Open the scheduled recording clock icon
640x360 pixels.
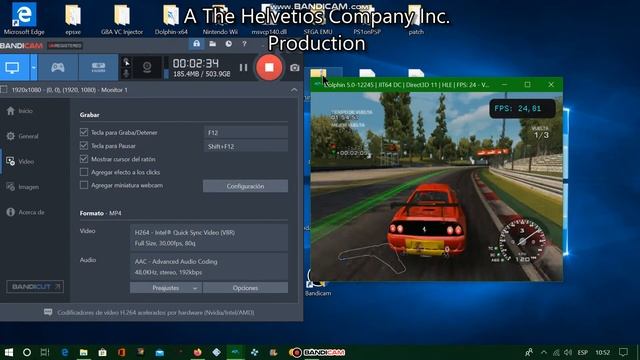[229, 44]
